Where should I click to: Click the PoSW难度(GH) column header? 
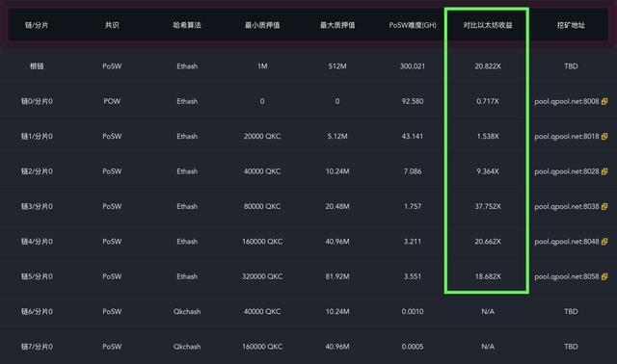(413, 25)
